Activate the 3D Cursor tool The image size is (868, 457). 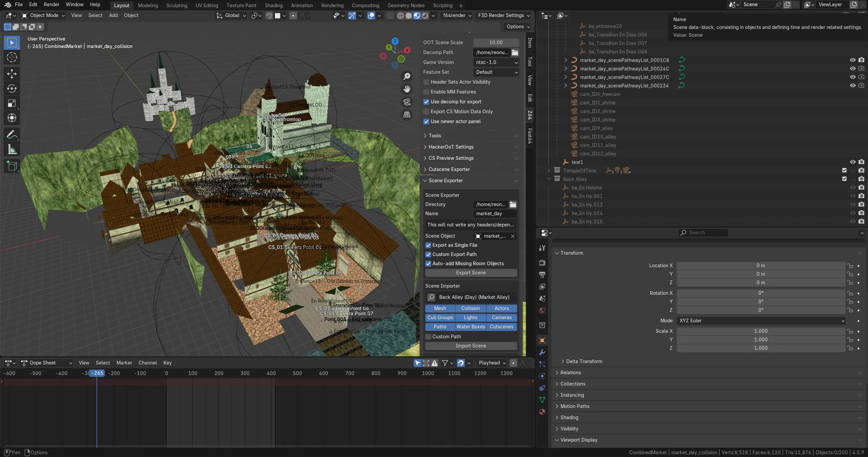(12, 57)
